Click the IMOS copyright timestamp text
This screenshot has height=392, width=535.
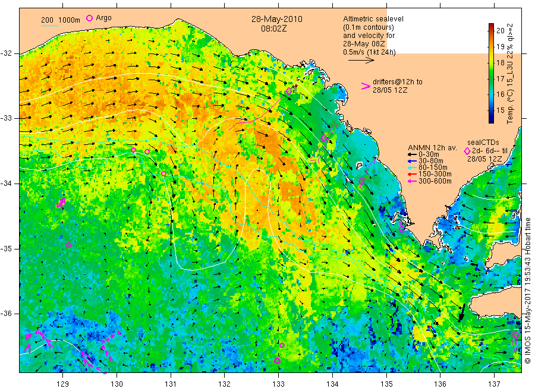click(527, 290)
